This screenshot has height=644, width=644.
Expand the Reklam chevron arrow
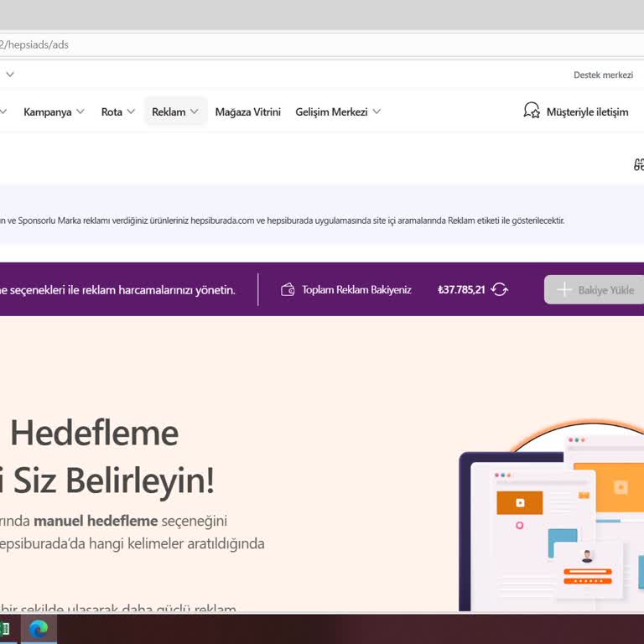(195, 112)
